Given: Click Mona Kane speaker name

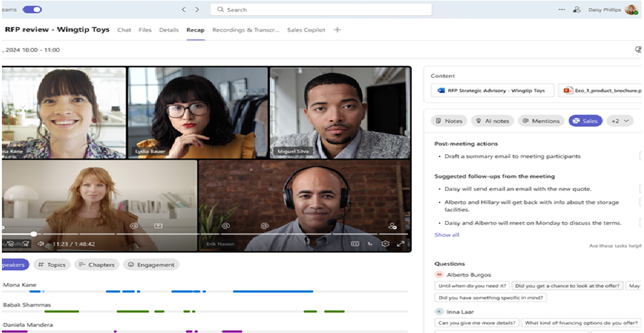Looking at the screenshot, I should pyautogui.click(x=19, y=285).
